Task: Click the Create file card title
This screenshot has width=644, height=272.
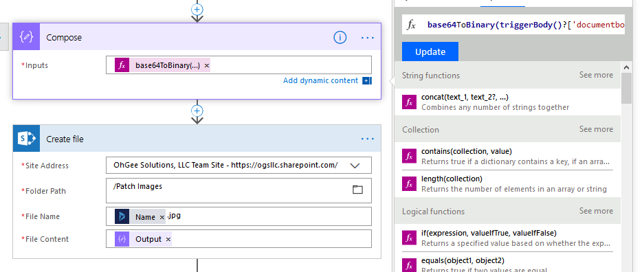Action: (x=65, y=139)
